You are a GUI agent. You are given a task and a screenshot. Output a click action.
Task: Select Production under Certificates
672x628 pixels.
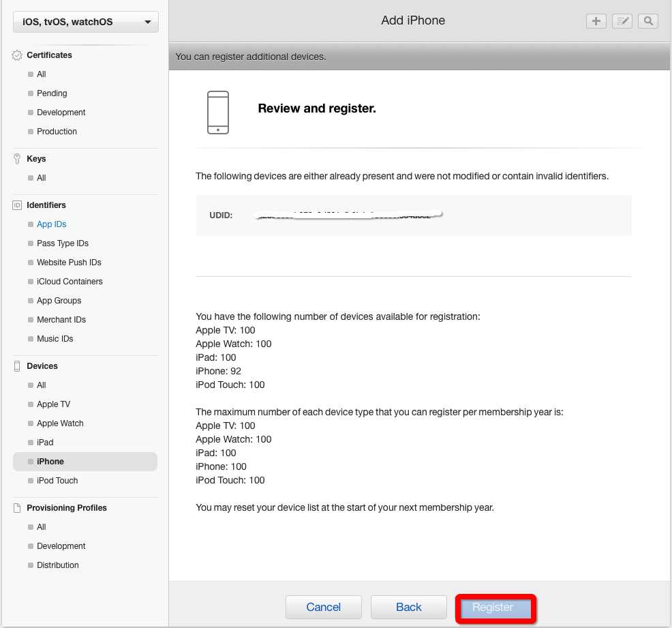point(57,132)
